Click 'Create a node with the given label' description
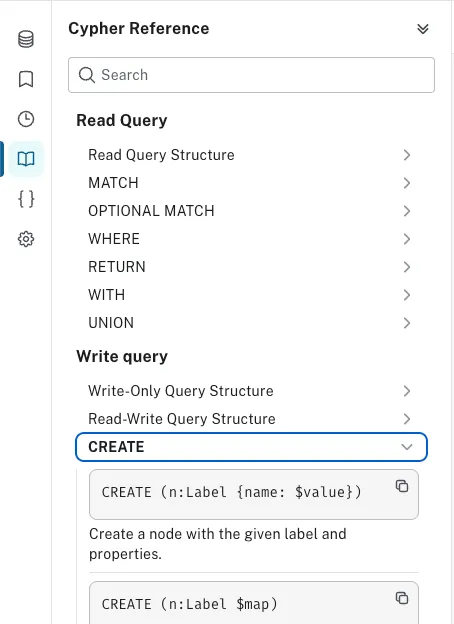Image resolution: width=454 pixels, height=624 pixels. 218,544
